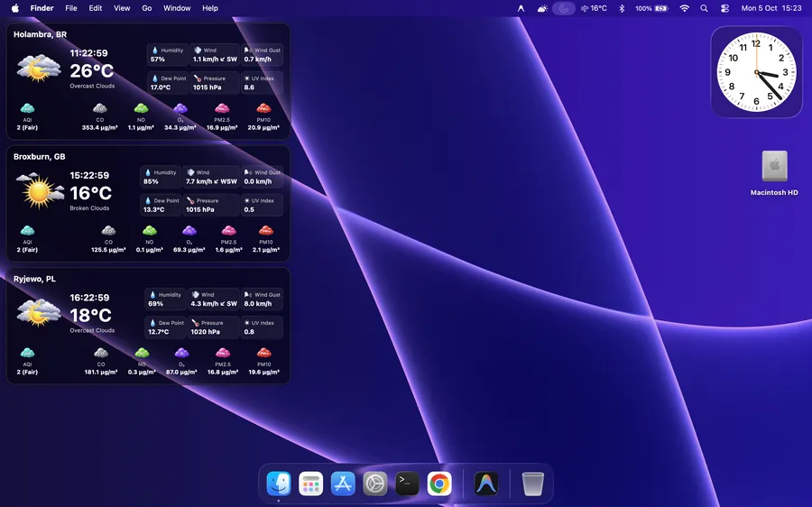Click the Ryjewo, PL location title
Viewport: 812px width, 507px height.
tap(34, 279)
